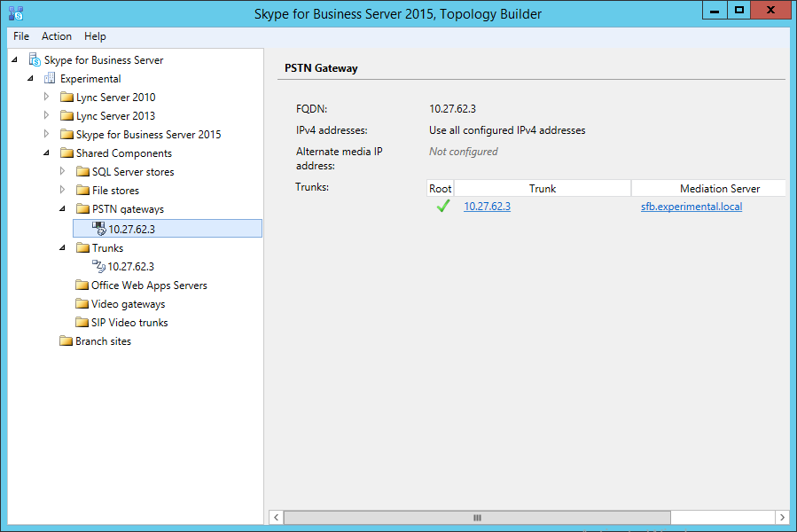Expand the SQL Server stores node

tap(63, 172)
